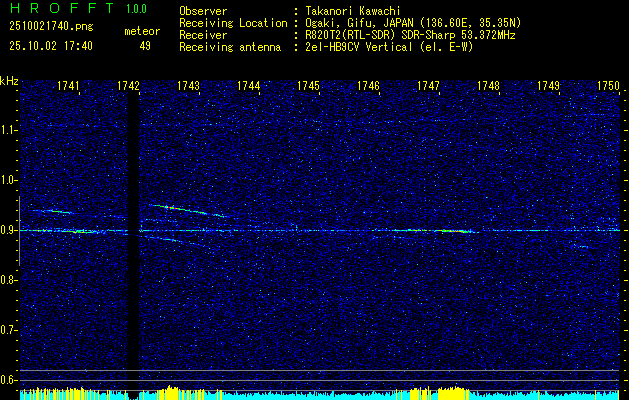Click the 1747 time marker
Viewport: 629px width, 400px height.
[428, 85]
